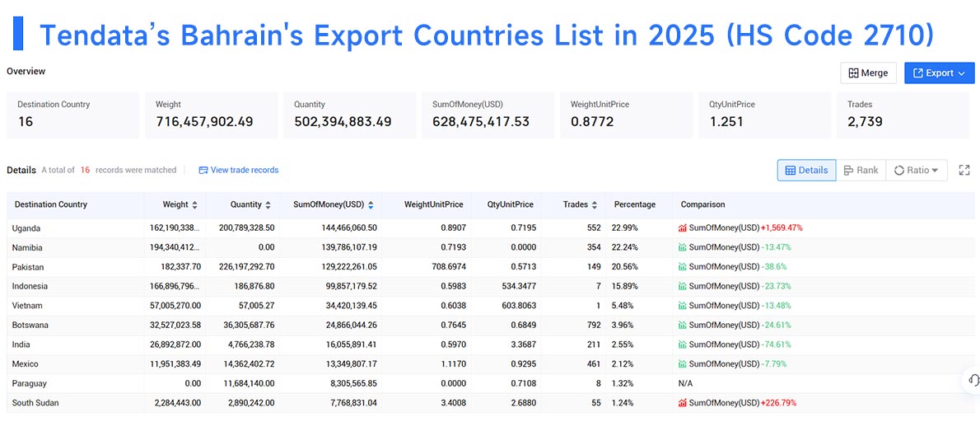Open the View trade records link
The height and width of the screenshot is (422, 980).
click(239, 170)
